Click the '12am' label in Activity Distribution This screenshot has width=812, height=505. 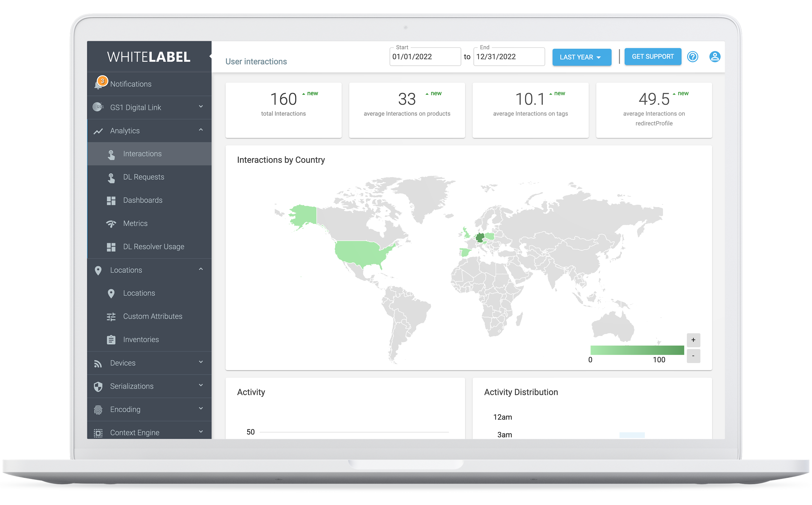coord(502,417)
